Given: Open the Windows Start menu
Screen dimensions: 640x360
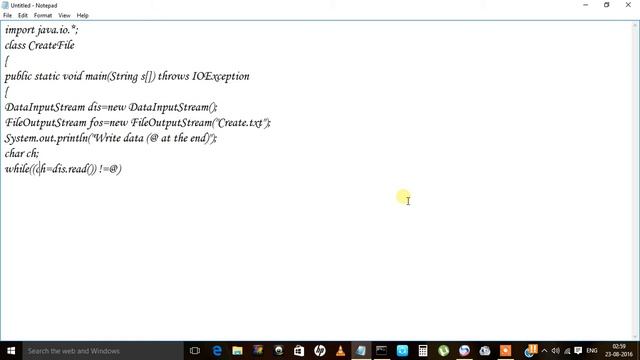Looking at the screenshot, I should (x=11, y=351).
